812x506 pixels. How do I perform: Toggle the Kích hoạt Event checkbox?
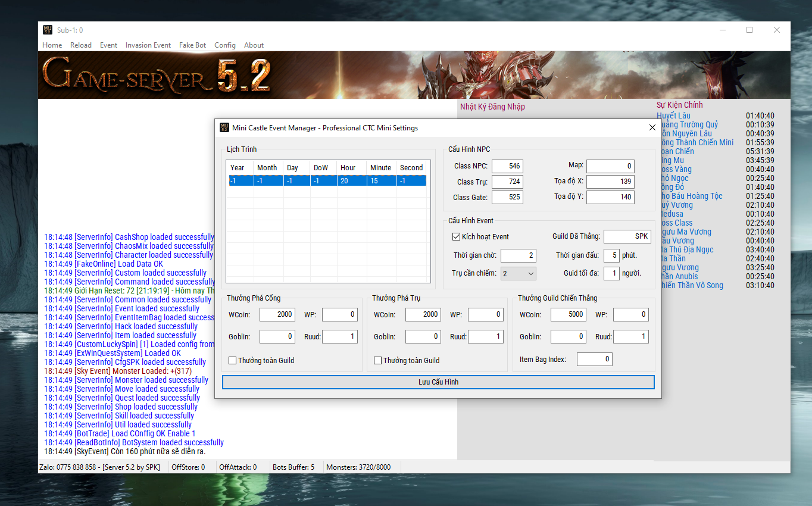click(457, 236)
